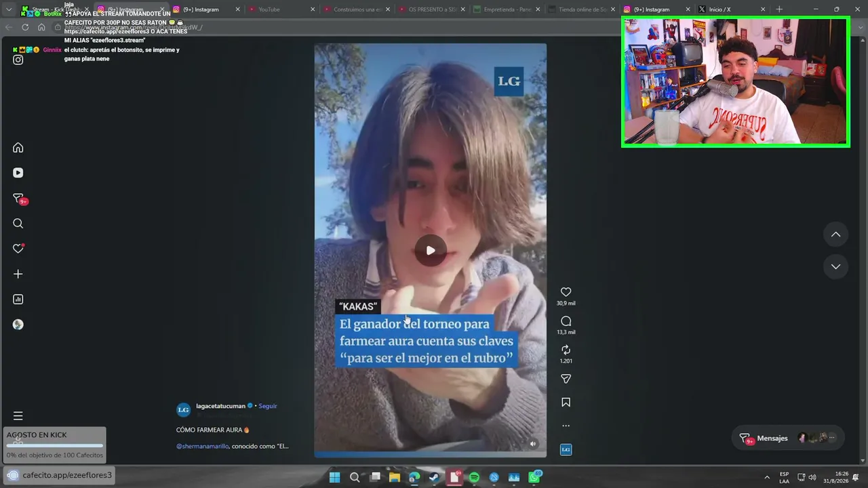Open Task View on the taskbar

(x=375, y=477)
